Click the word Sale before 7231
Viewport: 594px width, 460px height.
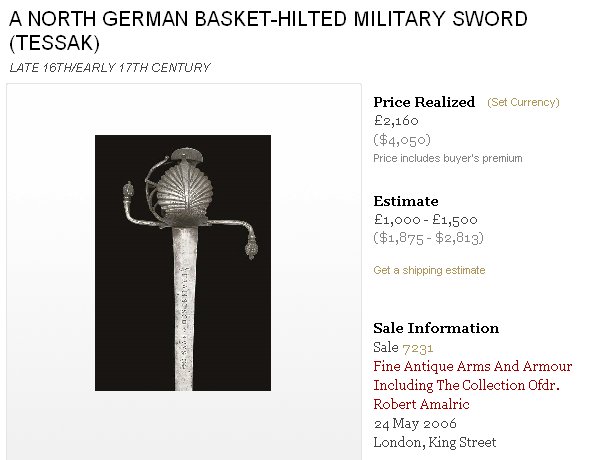click(x=386, y=347)
